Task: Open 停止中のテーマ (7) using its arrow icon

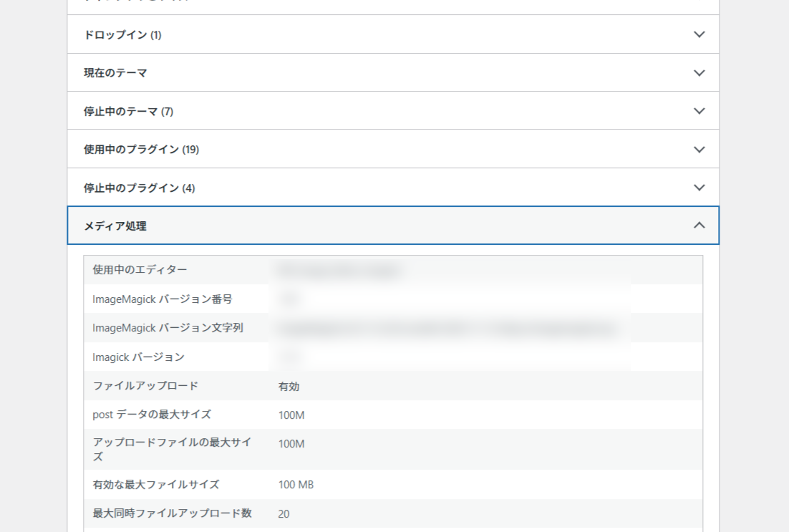Action: 700,111
